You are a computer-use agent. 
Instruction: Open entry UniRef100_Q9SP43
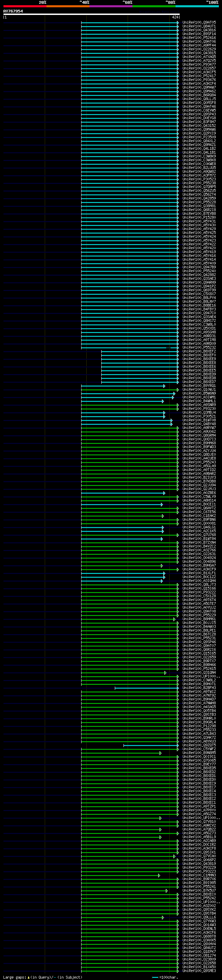tap(199, 114)
